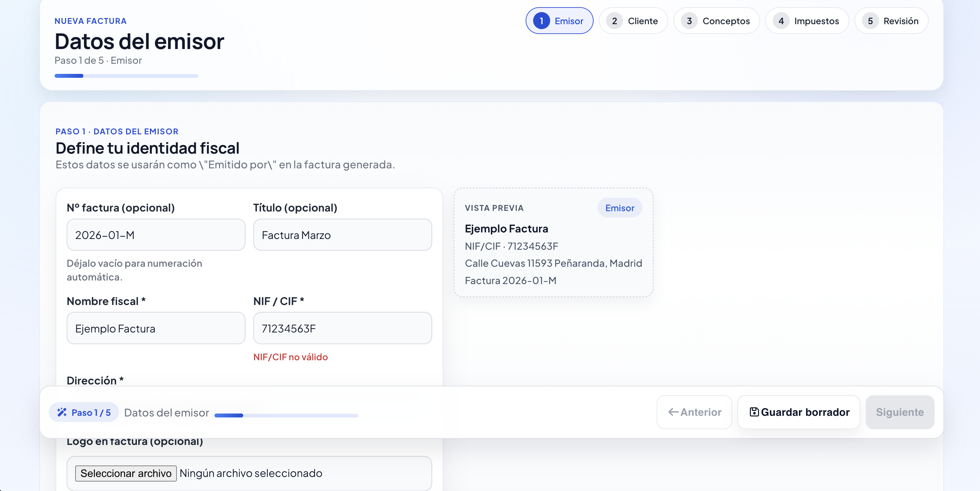Viewport: 980px width, 491px height.
Task: Click into the Título field with Factura Marzo
Action: coord(342,235)
